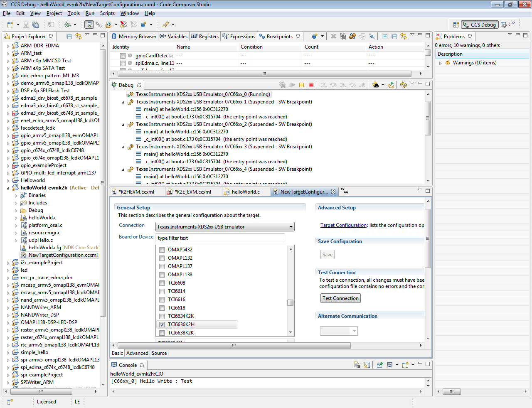The image size is (532, 408).
Task: Open the Scripts menu
Action: (107, 13)
